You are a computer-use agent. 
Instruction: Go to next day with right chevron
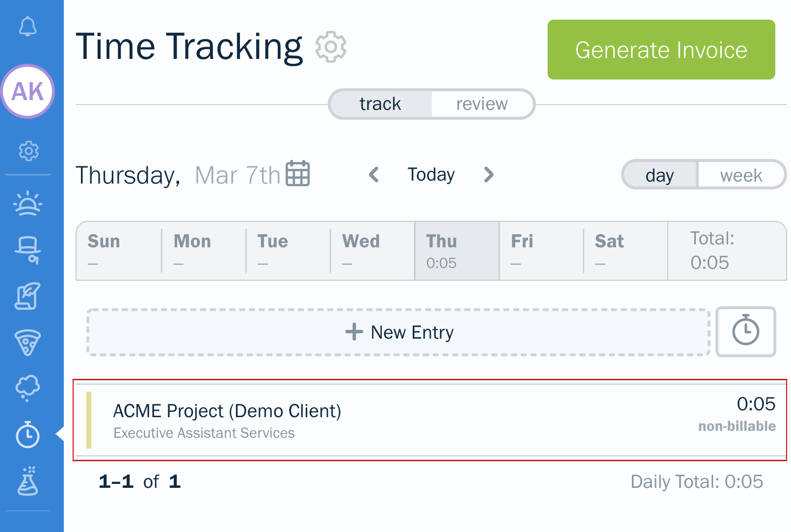click(488, 175)
